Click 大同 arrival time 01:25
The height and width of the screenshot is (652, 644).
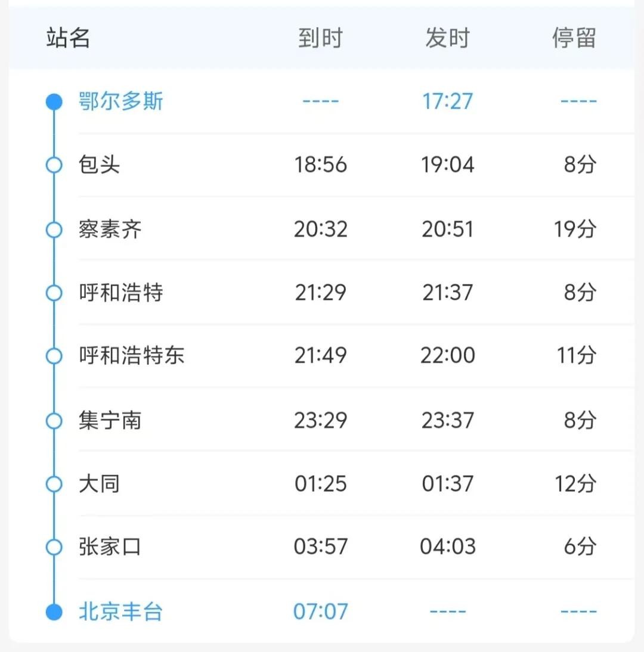321,483
